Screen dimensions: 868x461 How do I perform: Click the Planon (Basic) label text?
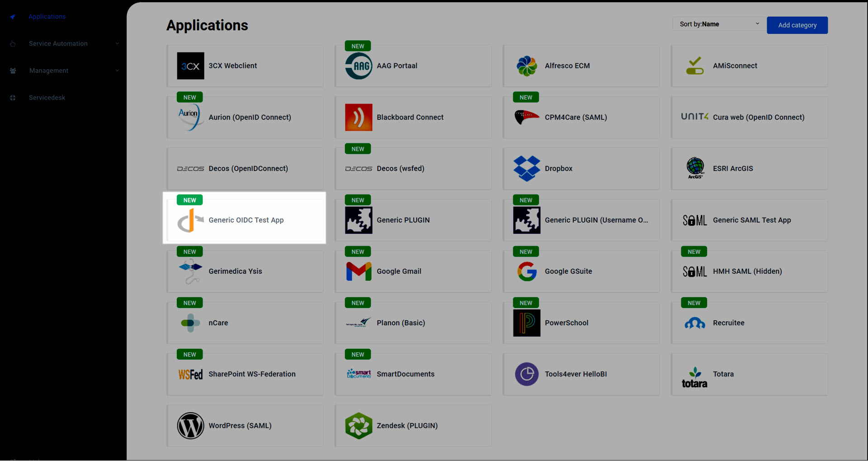401,323
